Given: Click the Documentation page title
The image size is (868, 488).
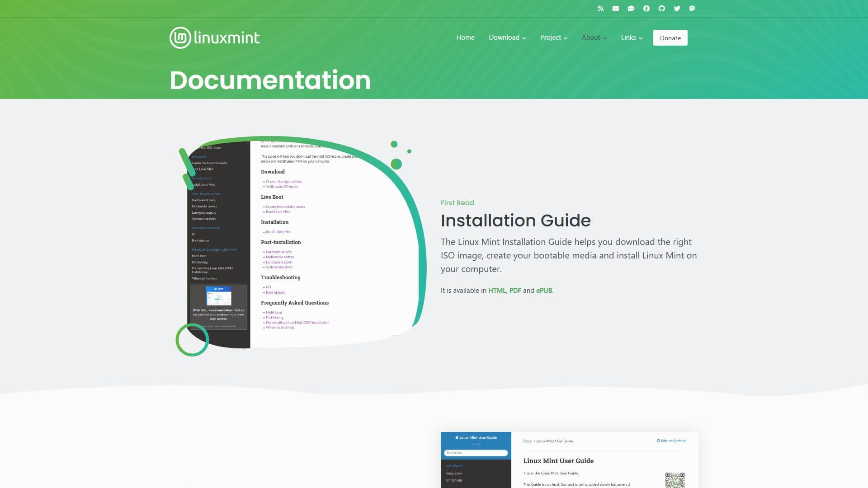Looking at the screenshot, I should coord(270,80).
